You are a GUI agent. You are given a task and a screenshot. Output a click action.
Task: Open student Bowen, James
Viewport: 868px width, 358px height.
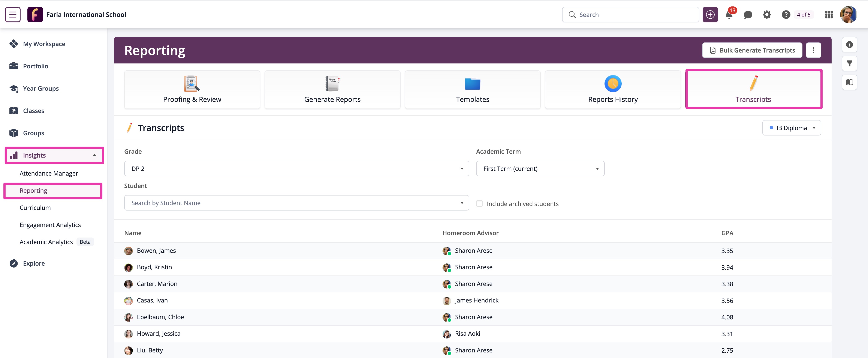coord(156,250)
